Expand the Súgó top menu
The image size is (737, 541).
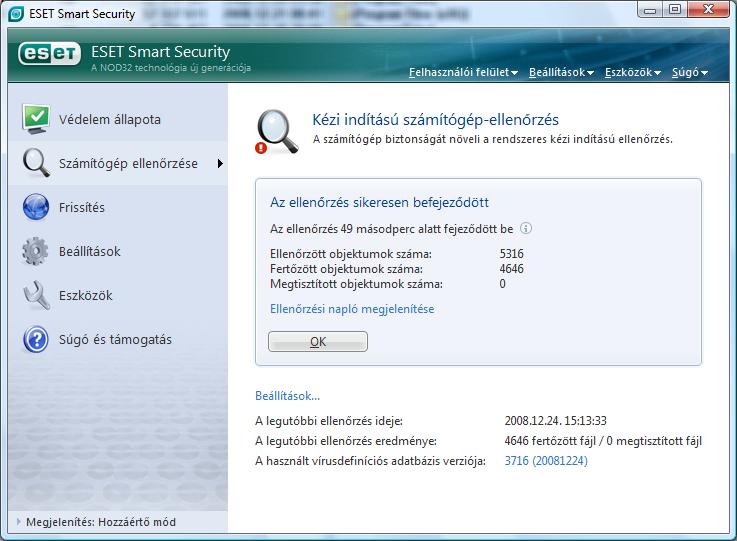(x=690, y=72)
